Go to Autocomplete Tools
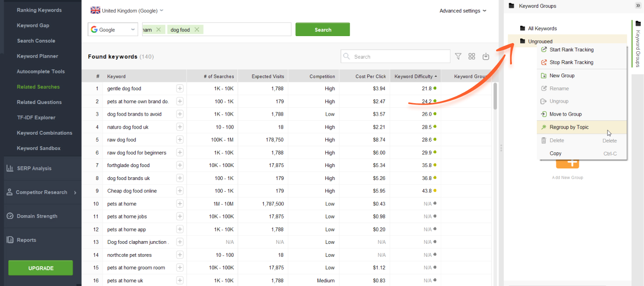644x286 pixels. click(41, 72)
